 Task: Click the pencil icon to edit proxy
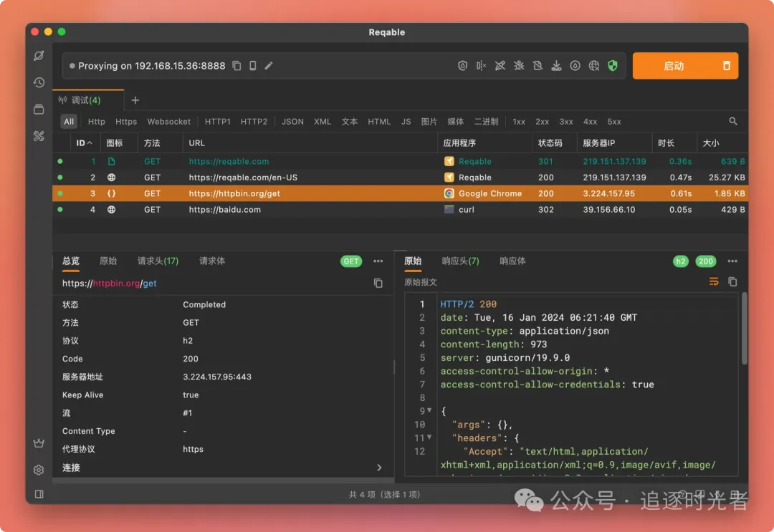(x=269, y=66)
